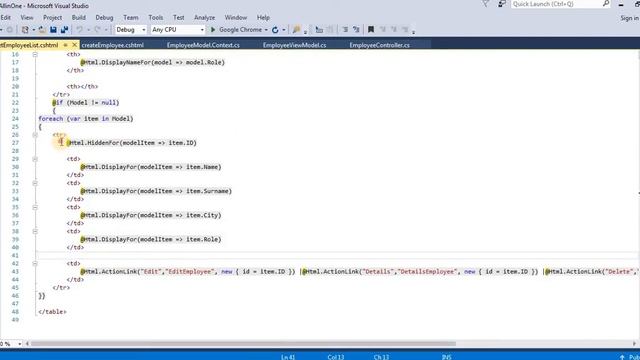Click the Quick Launch search magnifier icon
The height and width of the screenshot is (360, 640).
point(606,4)
